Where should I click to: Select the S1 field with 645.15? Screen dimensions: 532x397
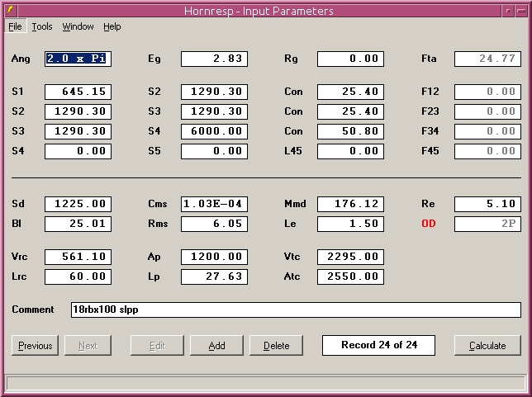pyautogui.click(x=78, y=92)
